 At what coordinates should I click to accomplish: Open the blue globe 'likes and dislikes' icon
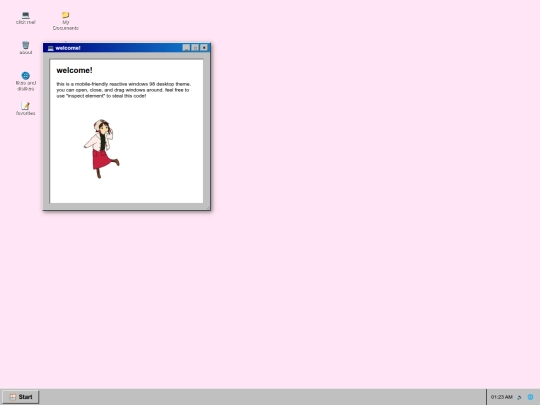click(x=25, y=81)
